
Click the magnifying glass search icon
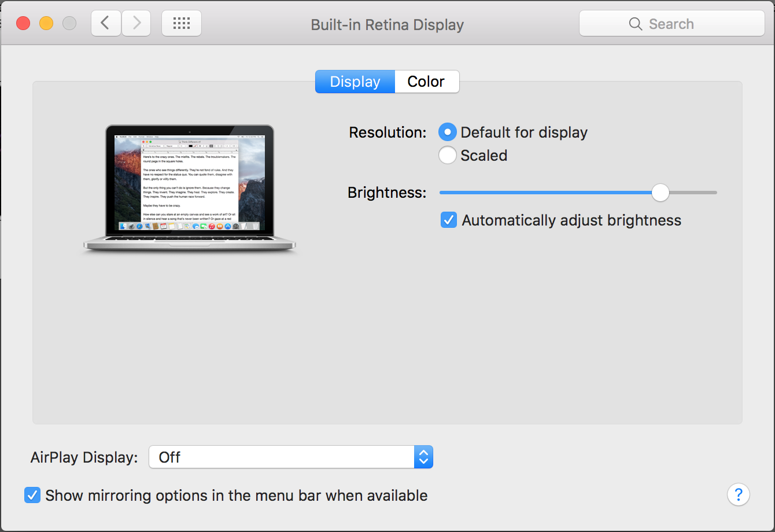(635, 24)
